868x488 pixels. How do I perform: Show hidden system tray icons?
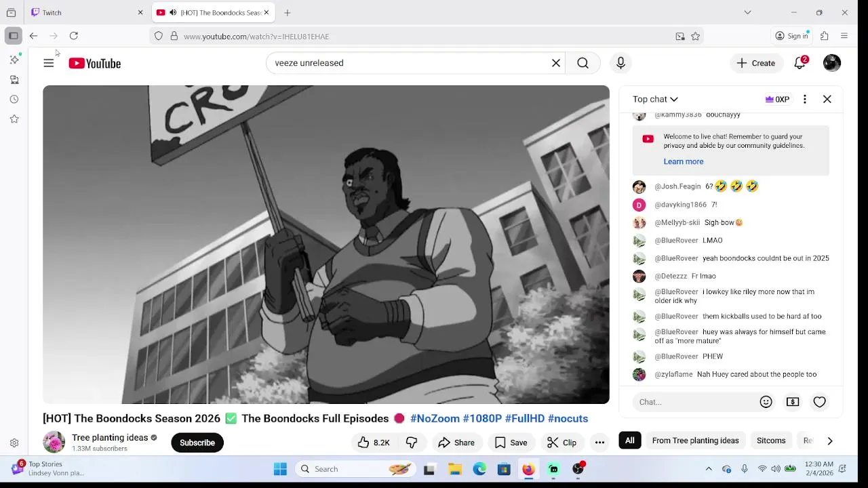click(709, 469)
